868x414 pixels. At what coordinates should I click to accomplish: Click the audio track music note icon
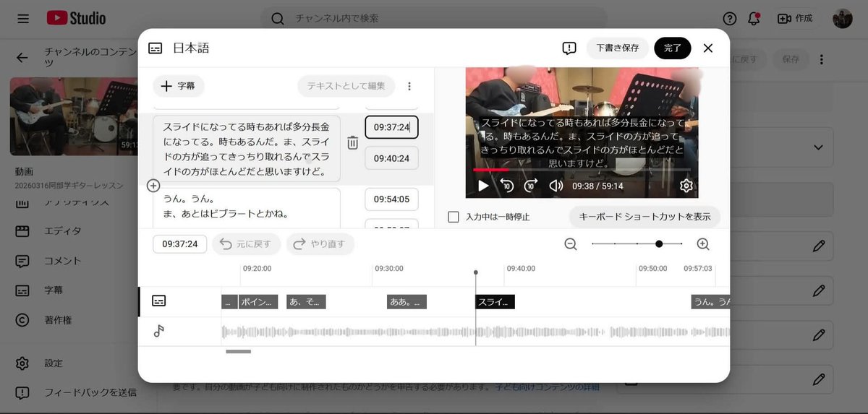[x=159, y=332]
